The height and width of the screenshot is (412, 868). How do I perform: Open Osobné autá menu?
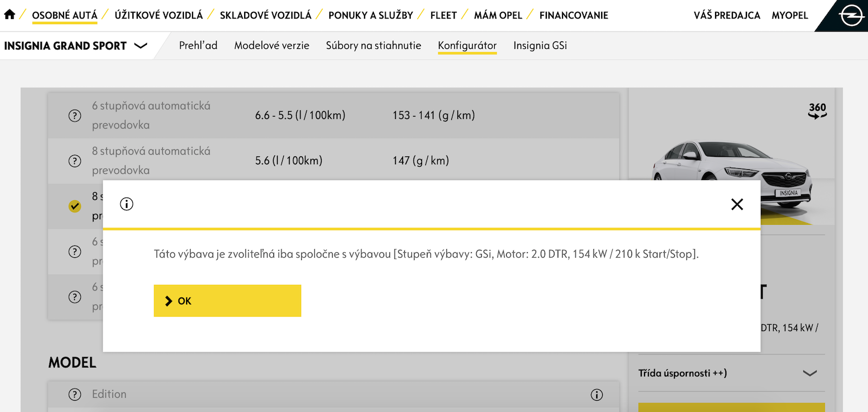pos(65,15)
